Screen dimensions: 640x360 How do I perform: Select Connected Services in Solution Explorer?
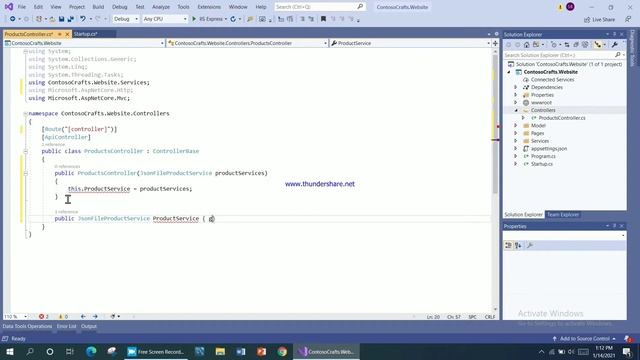click(x=552, y=80)
